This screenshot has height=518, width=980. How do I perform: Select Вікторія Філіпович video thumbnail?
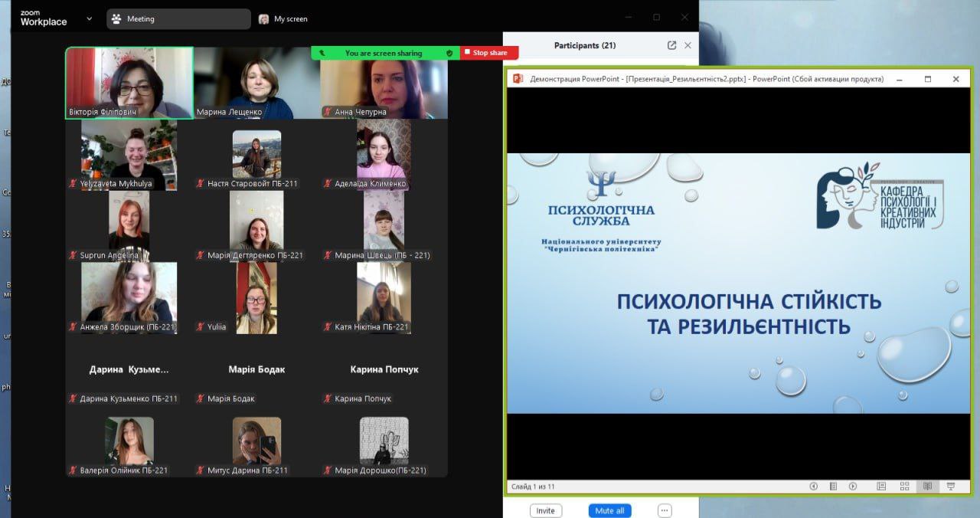pos(129,83)
